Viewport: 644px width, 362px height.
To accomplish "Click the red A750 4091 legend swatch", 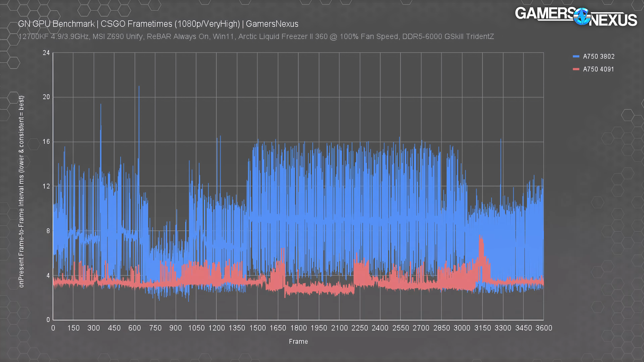I will pyautogui.click(x=576, y=69).
